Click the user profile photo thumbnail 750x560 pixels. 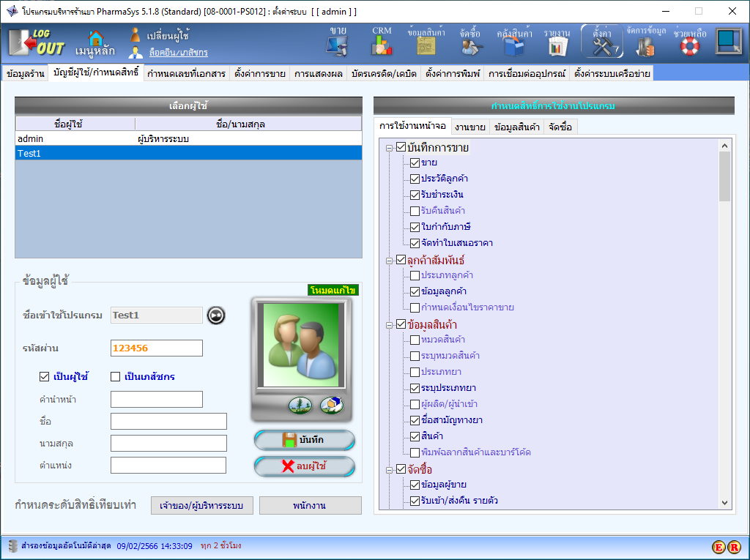(x=301, y=345)
